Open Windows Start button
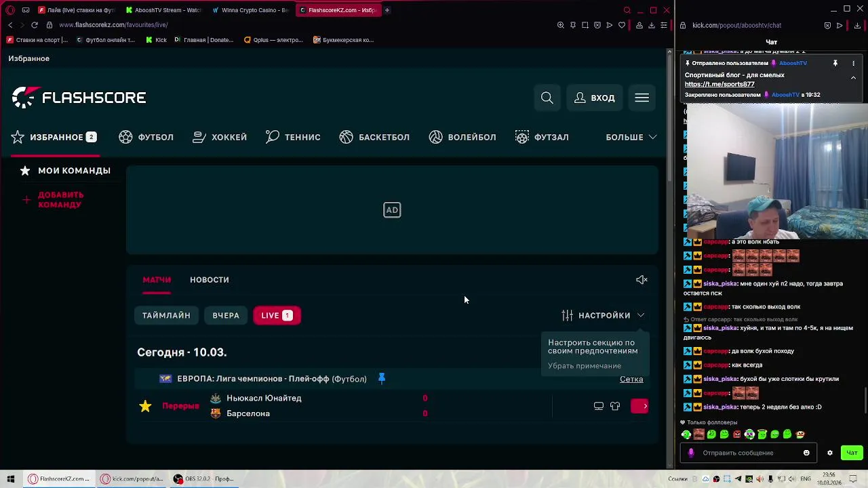This screenshot has height=488, width=868. [x=10, y=479]
